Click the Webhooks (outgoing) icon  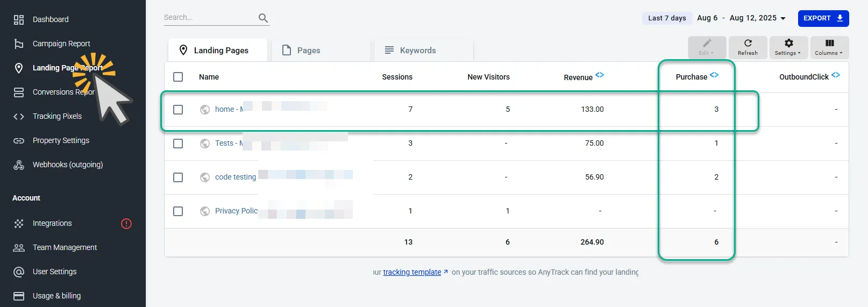19,165
